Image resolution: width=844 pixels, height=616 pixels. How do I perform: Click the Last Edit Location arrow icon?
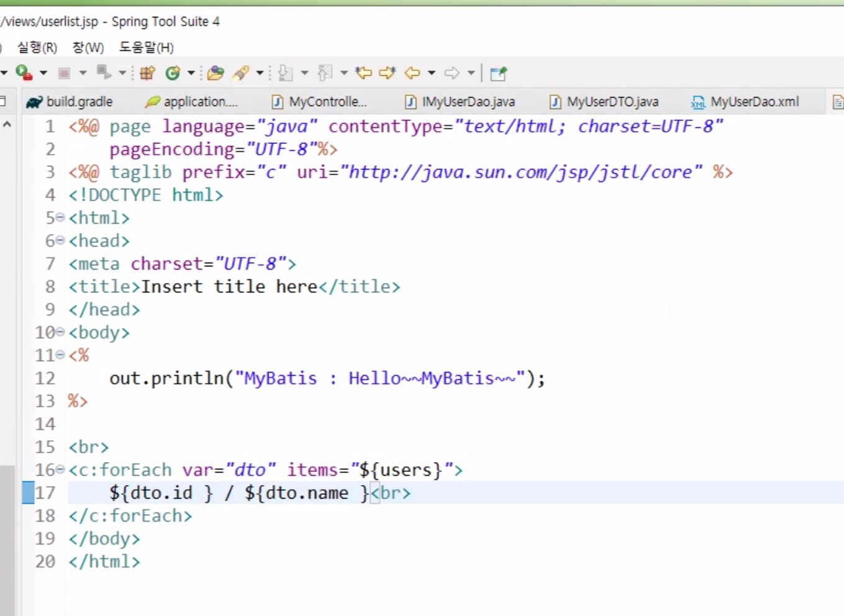point(363,73)
